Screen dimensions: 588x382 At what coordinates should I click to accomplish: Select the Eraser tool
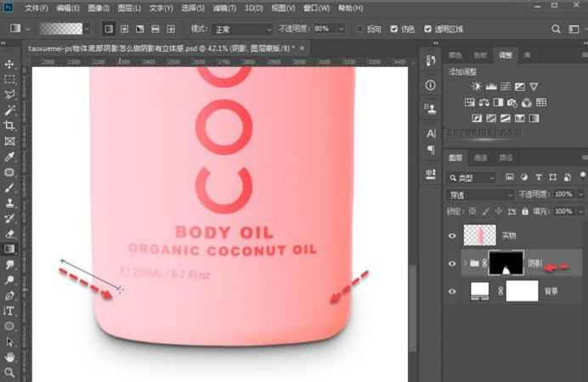pos(9,234)
